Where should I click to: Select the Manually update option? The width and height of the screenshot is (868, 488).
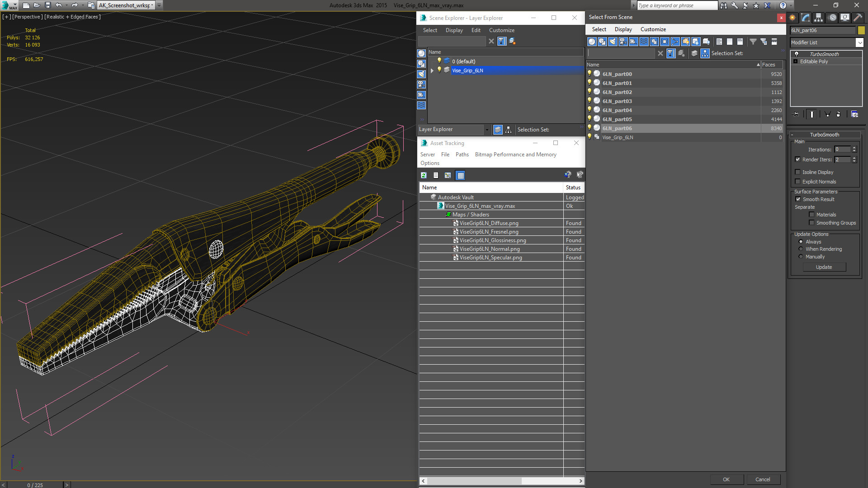coord(801,257)
